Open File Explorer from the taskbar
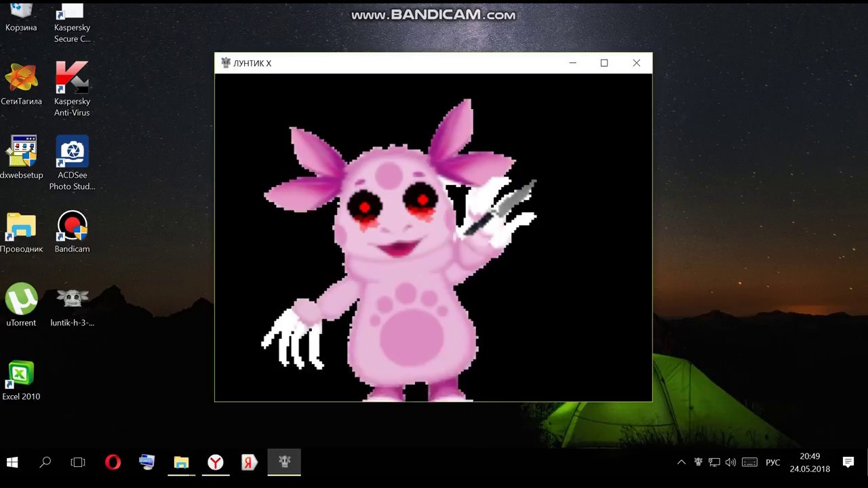Viewport: 868px width, 488px height. [x=181, y=462]
